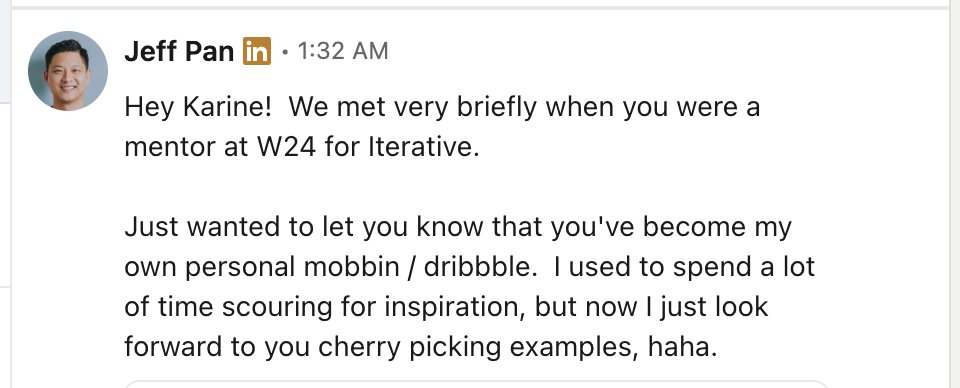The image size is (960, 388).
Task: Click the phrase "I used to spend a lot"
Action: click(x=684, y=267)
